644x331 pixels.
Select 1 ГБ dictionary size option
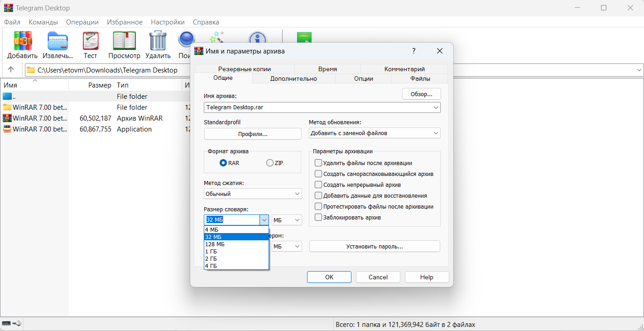236,251
